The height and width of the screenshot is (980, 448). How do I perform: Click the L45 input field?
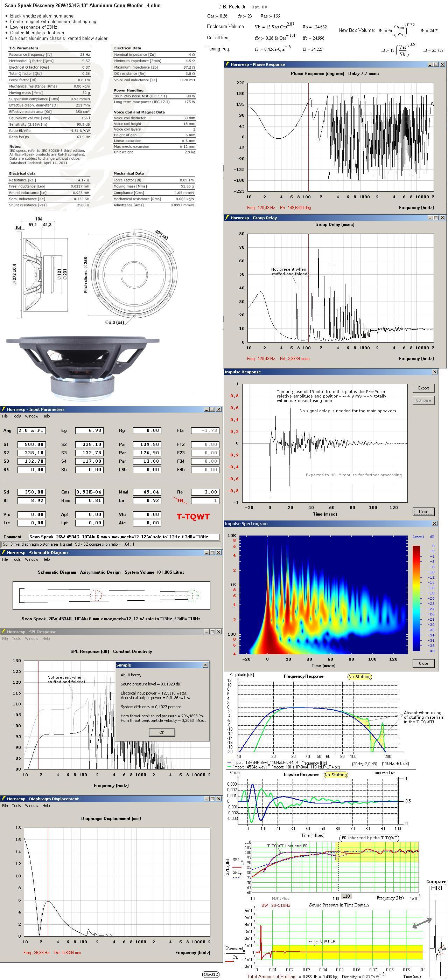pos(147,469)
